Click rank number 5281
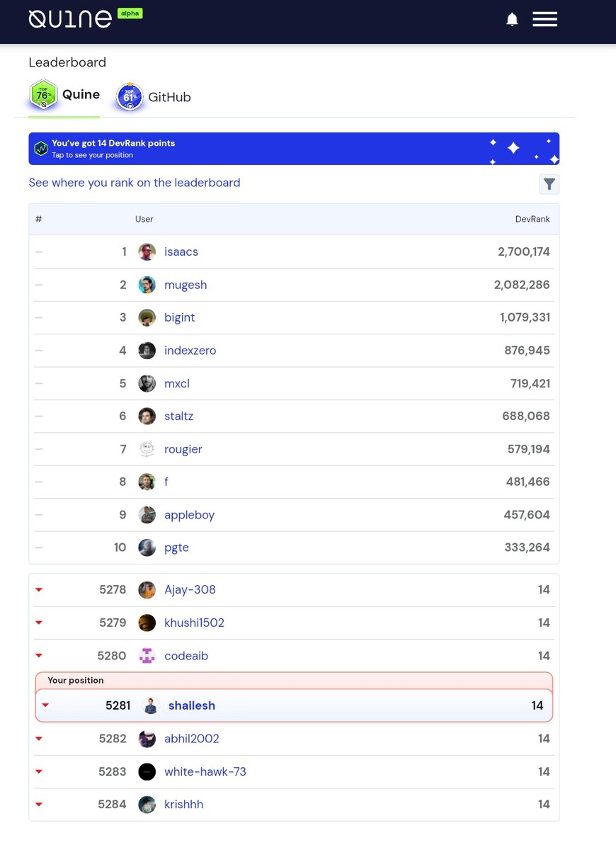Screen dimensions: 616x850 (118, 705)
